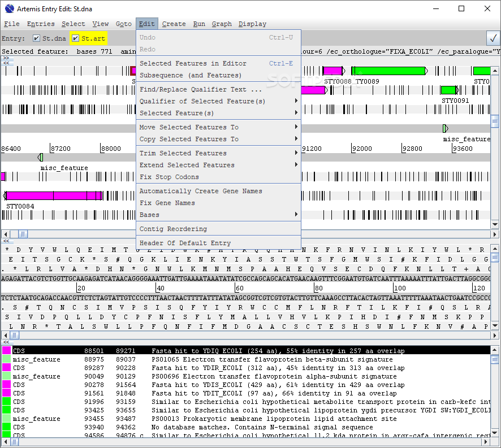Choose Header Of Default Entry
Screen dimensions: 501x448
[x=218, y=243]
